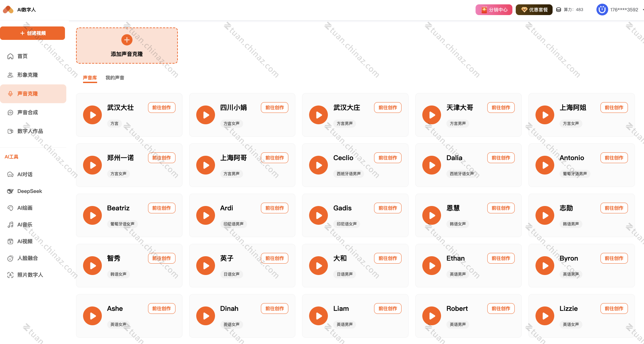
Task: Select 声音克隆 in the sidebar
Action: click(x=33, y=94)
